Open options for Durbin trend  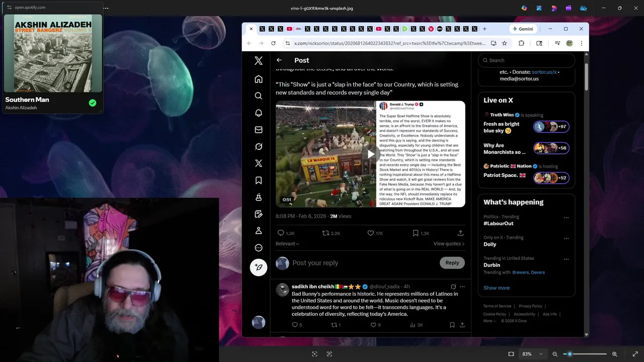point(566,259)
